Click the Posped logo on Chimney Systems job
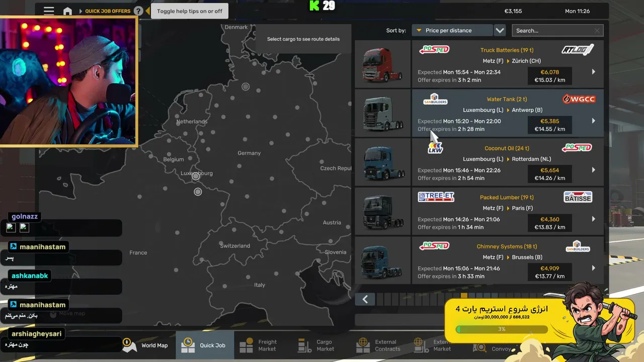The image size is (644, 362). 434,246
